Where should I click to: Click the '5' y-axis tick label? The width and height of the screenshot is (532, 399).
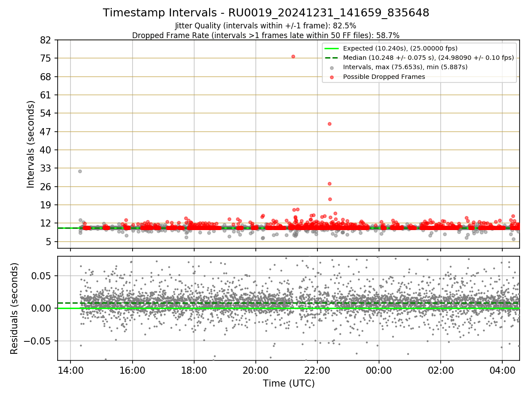(x=50, y=242)
